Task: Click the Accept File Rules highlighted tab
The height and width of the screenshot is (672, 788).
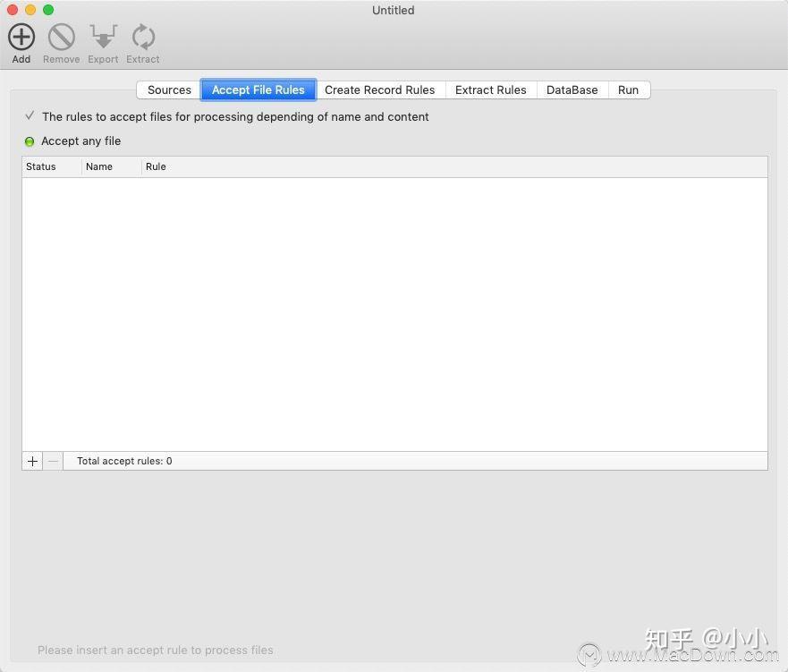Action: [258, 89]
